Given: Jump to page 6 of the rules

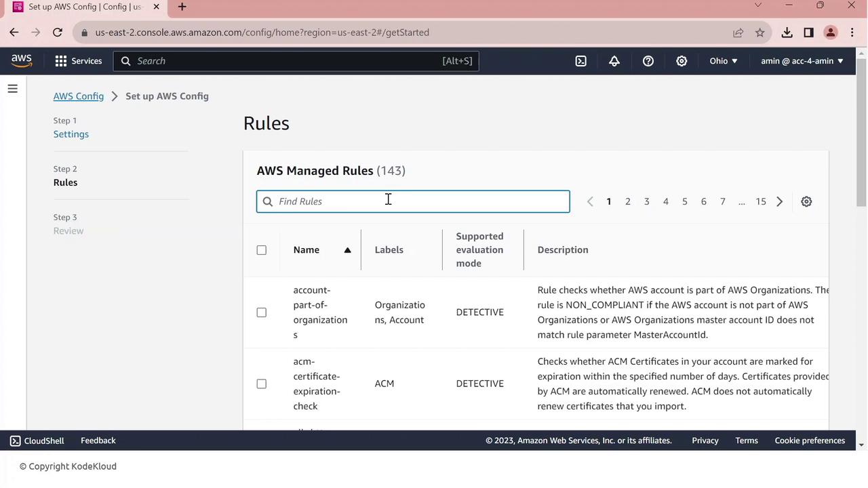Looking at the screenshot, I should coord(704,201).
